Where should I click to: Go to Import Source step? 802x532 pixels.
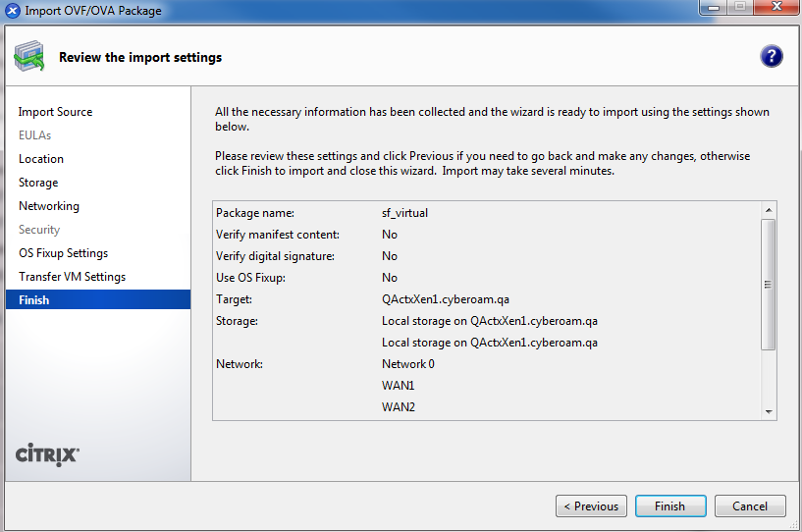(x=55, y=112)
